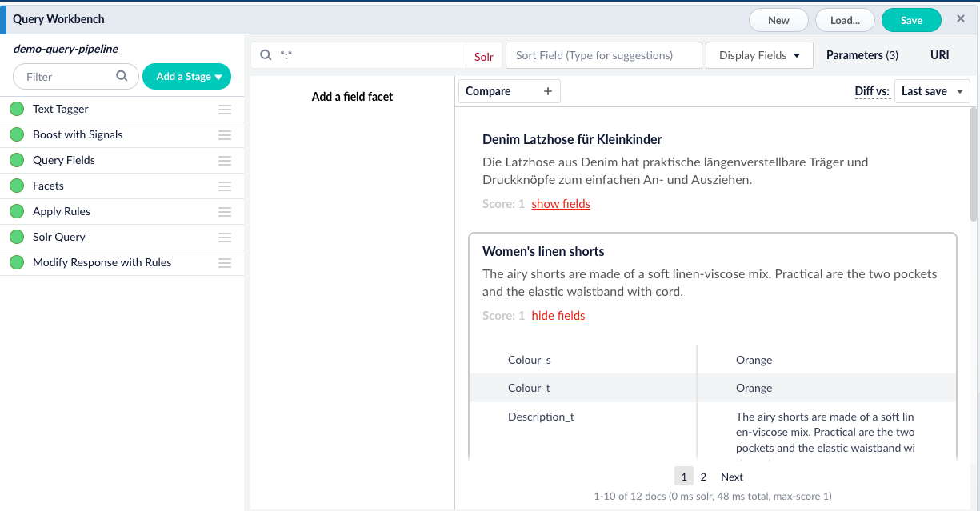
Task: Click the drag handle for Text Tagger stage
Action: [225, 110]
